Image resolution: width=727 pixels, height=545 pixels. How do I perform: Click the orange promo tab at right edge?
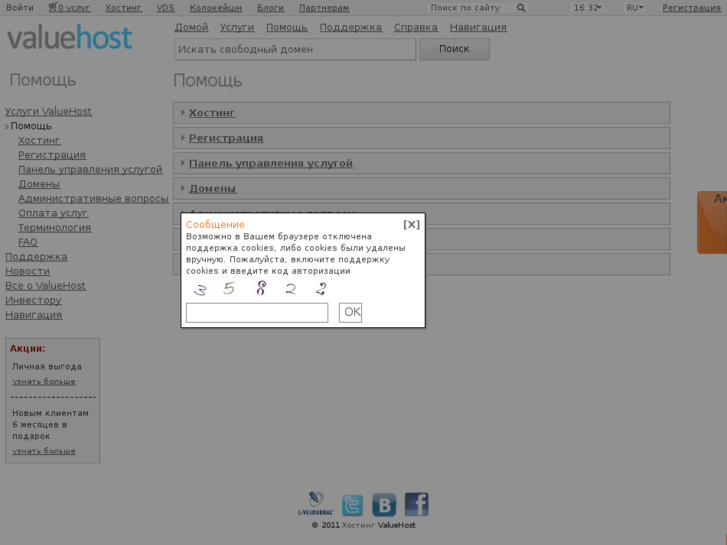pos(712,222)
